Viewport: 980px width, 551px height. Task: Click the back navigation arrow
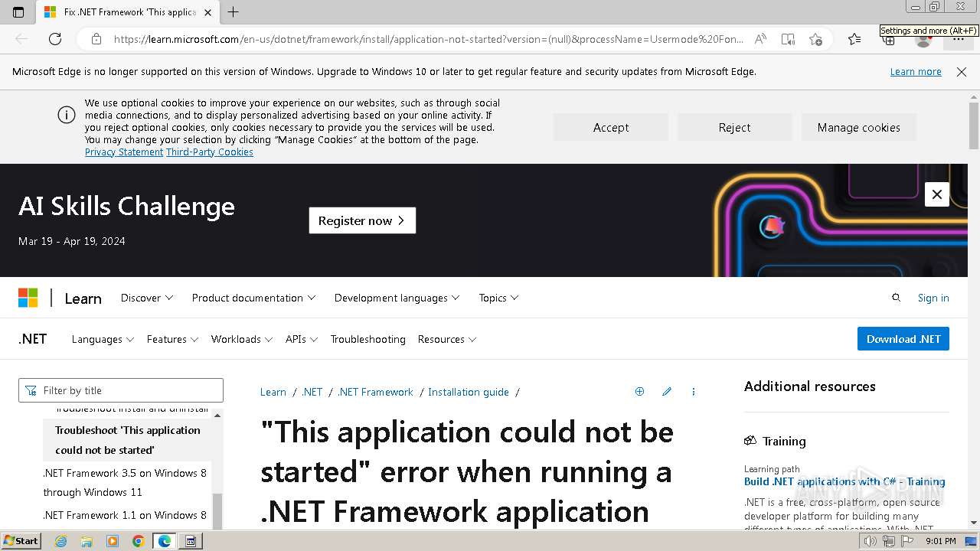click(21, 39)
